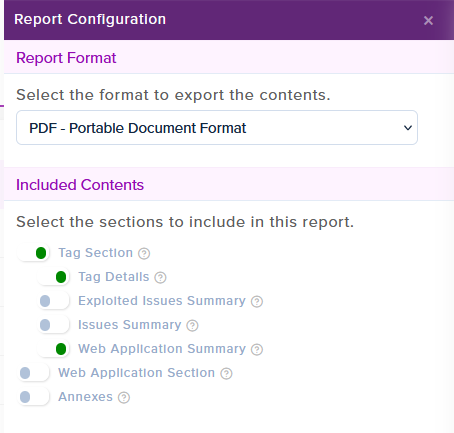Show help for Exploited Issues Summary
This screenshot has height=433, width=454.
(x=257, y=302)
